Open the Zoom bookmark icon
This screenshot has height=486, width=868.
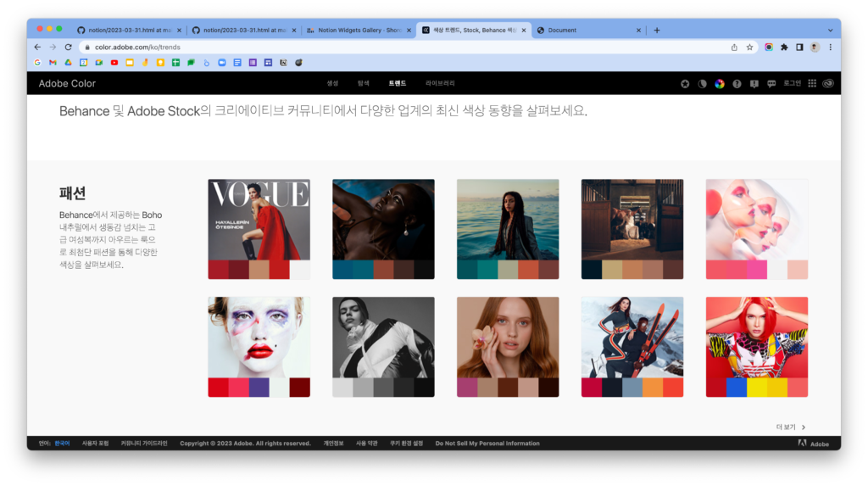coord(222,63)
